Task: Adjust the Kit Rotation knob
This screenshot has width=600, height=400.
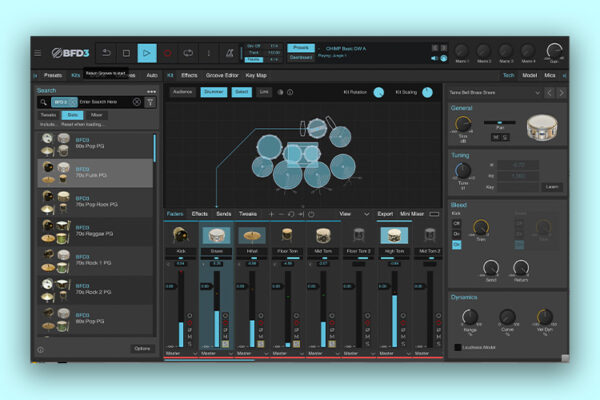Action: [378, 92]
